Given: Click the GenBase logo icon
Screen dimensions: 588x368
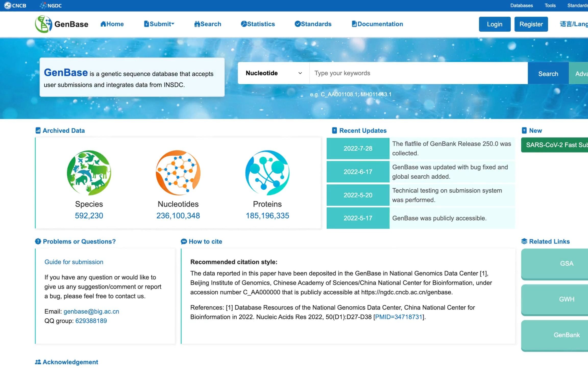Looking at the screenshot, I should pyautogui.click(x=43, y=24).
